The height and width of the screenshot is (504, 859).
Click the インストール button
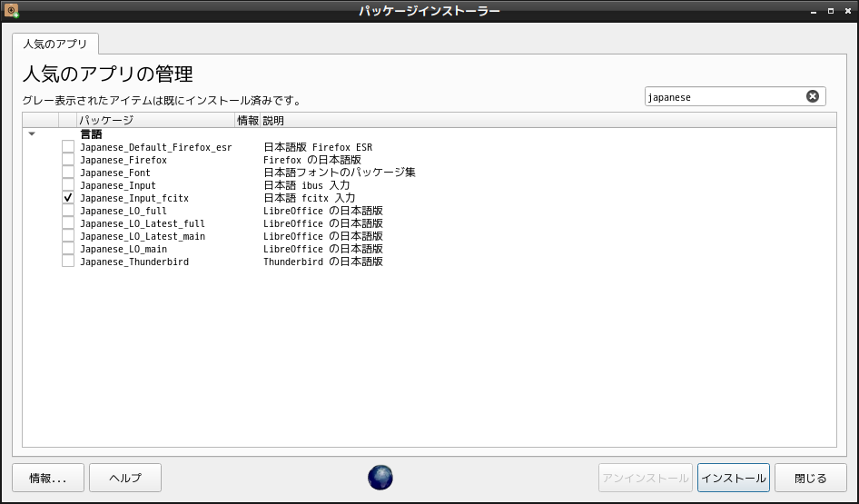734,478
